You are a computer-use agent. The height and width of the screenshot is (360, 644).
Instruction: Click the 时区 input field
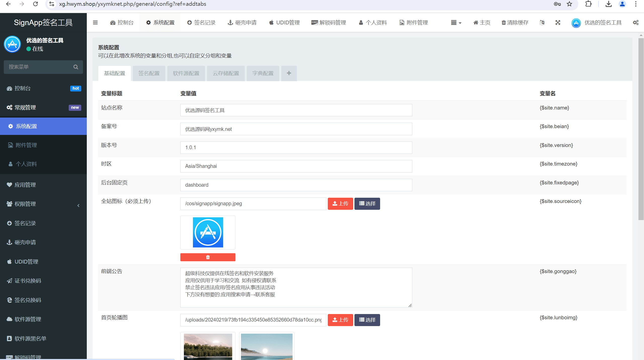coord(296,166)
